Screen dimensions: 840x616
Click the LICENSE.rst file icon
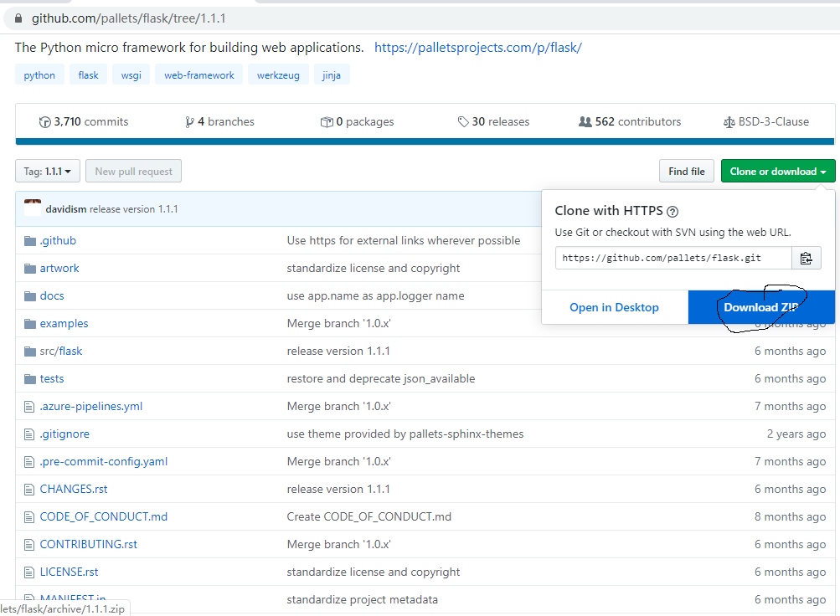(29, 572)
